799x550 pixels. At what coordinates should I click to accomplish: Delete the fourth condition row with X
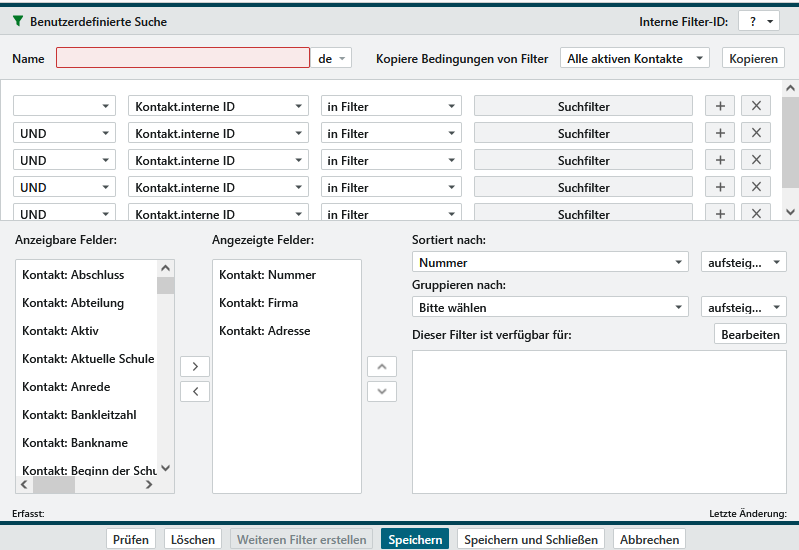[x=755, y=187]
